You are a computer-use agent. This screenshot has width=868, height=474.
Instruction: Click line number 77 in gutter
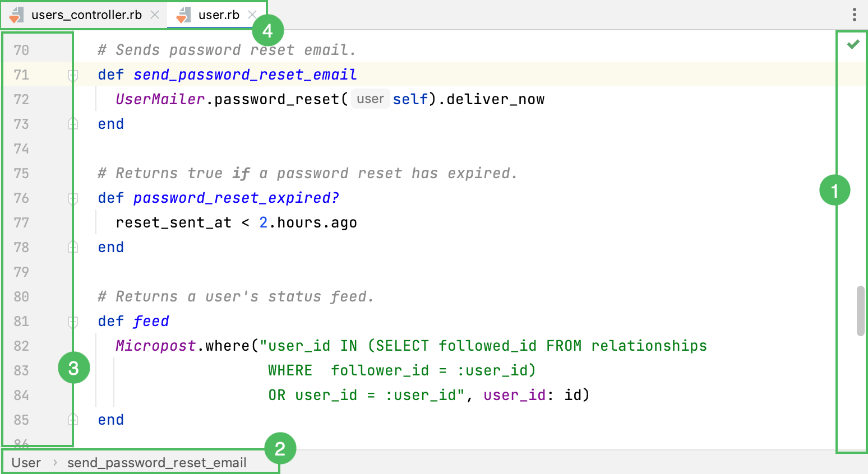click(x=21, y=223)
